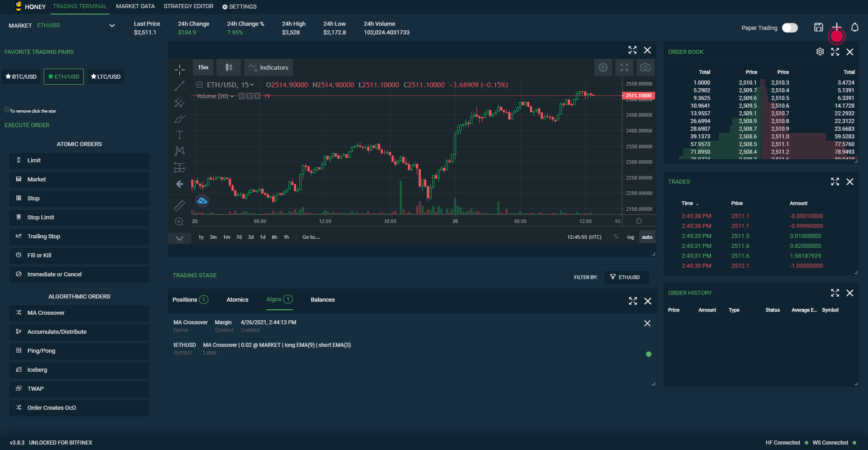Open the 15m interval dropdown
Viewport: 868px width, 450px height.
coord(203,67)
